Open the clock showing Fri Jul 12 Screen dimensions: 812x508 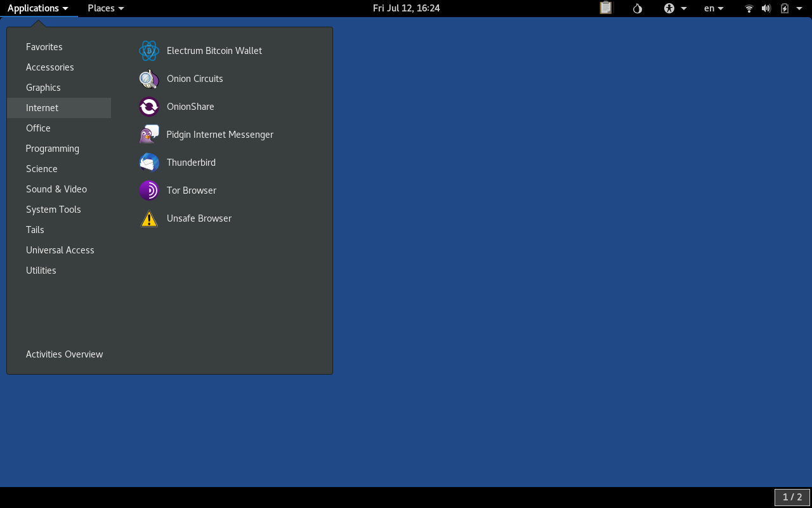point(406,8)
